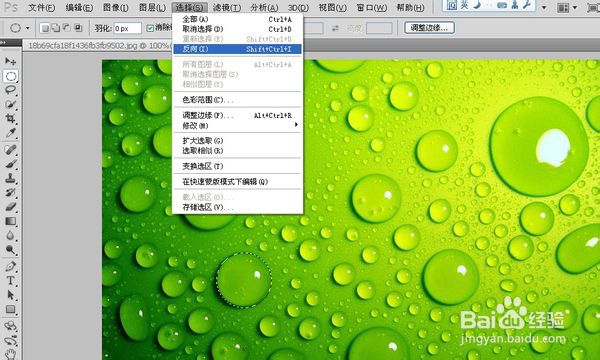The width and height of the screenshot is (600, 360).
Task: Select the Gradient tool
Action: [x=10, y=221]
